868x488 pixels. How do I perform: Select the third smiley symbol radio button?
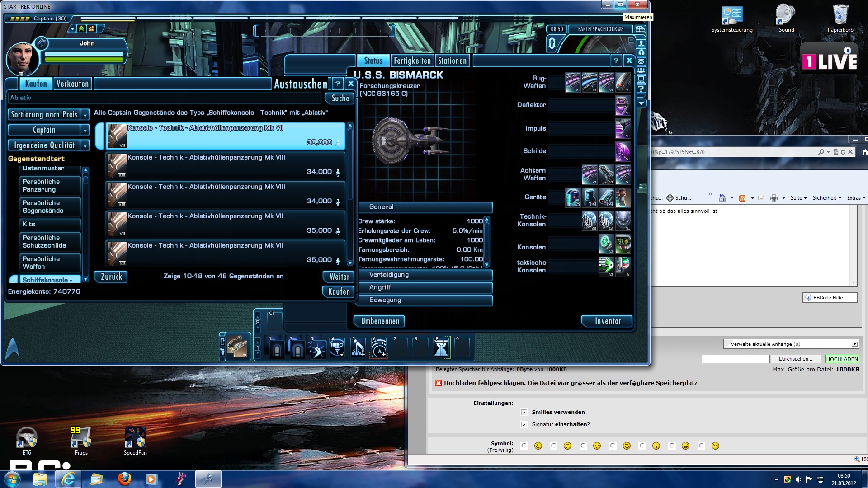click(x=583, y=446)
